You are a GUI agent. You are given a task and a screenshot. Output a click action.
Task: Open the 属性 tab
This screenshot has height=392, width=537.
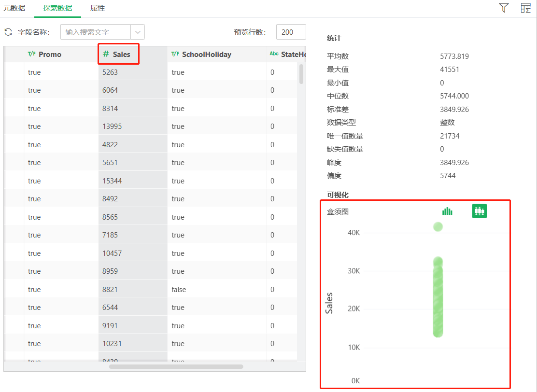click(x=98, y=8)
